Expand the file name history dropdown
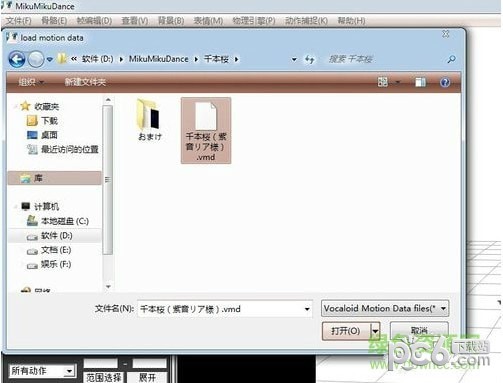 (307, 309)
